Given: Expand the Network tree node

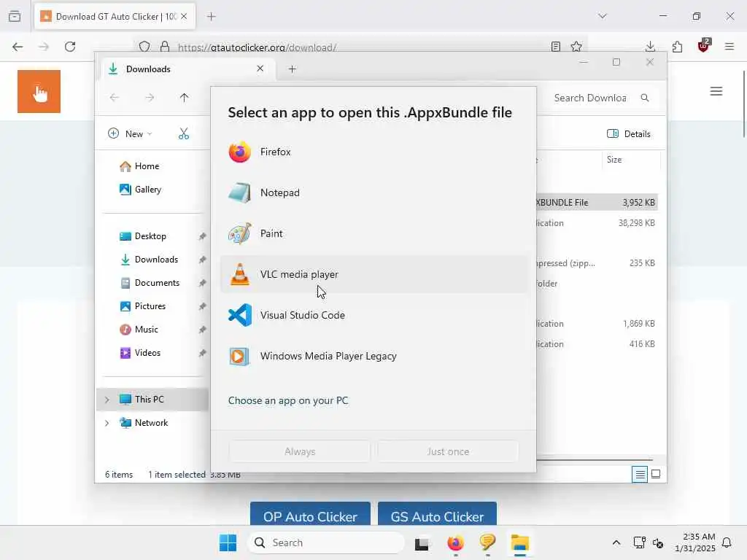Looking at the screenshot, I should [107, 423].
